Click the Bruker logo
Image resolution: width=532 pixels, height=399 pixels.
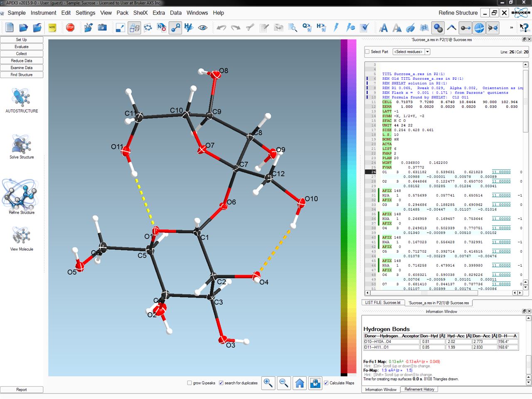521,12
